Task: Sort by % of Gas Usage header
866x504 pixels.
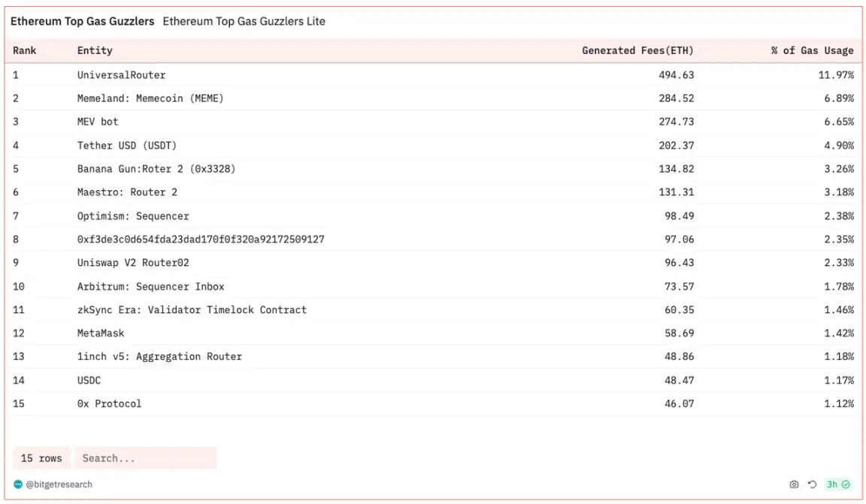Action: (x=812, y=51)
